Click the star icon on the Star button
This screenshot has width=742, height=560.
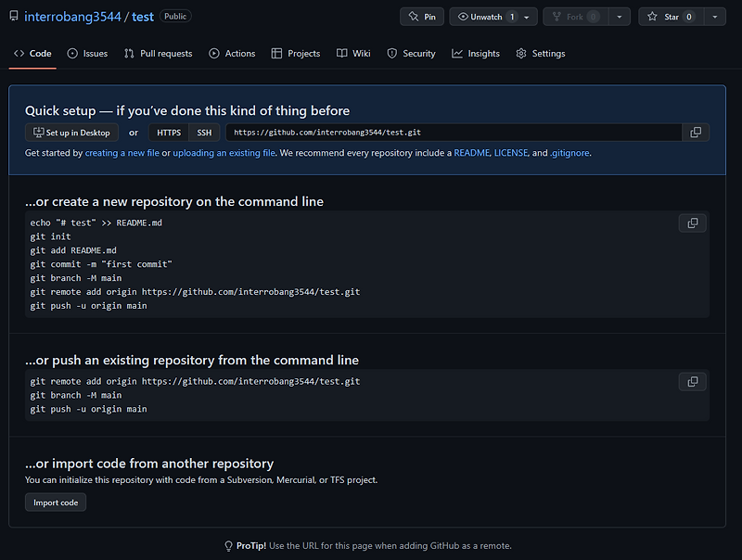(x=651, y=16)
